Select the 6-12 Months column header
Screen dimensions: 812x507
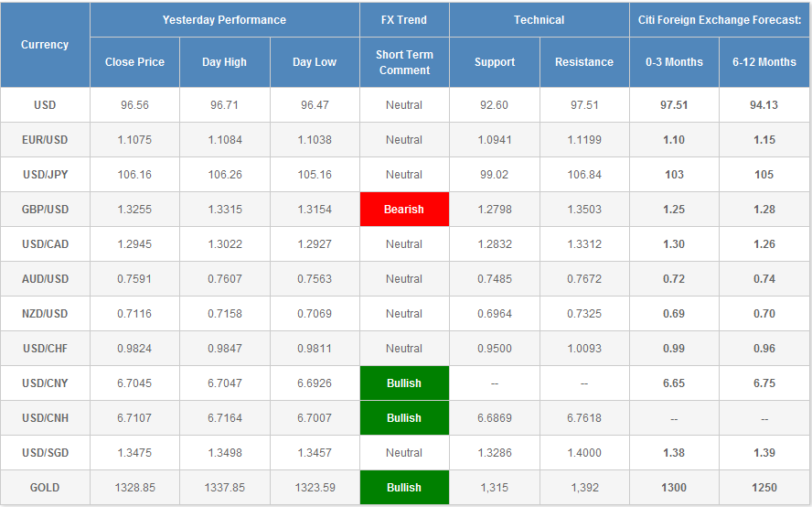764,62
